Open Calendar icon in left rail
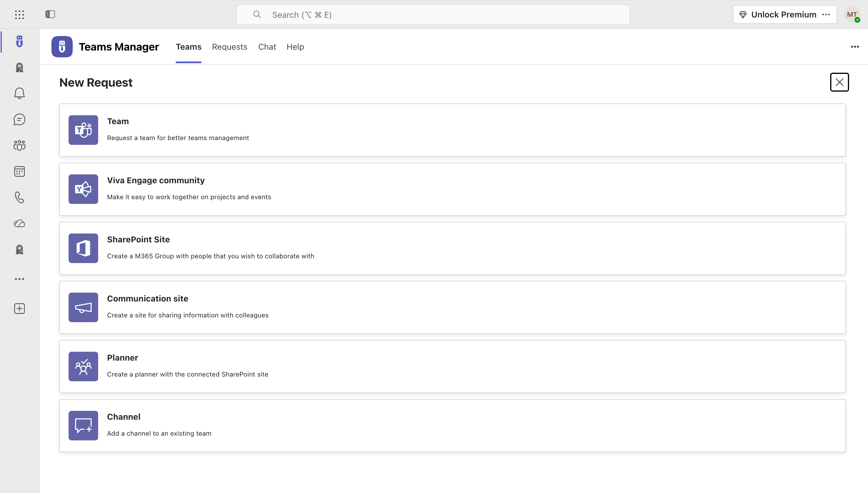Screen dimensions: 868x493 pyautogui.click(x=19, y=171)
